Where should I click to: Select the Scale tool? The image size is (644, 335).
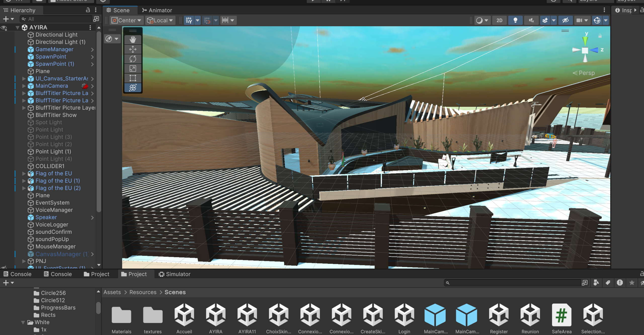click(x=133, y=69)
